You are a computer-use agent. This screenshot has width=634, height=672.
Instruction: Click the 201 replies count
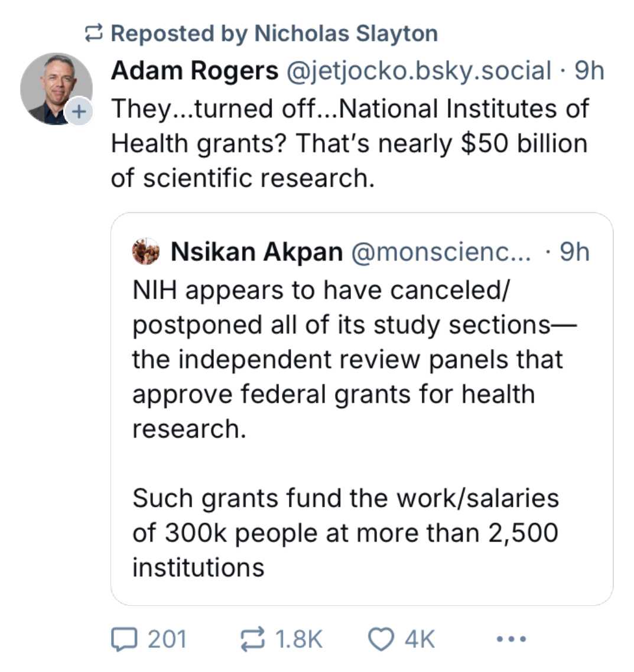[x=167, y=640]
